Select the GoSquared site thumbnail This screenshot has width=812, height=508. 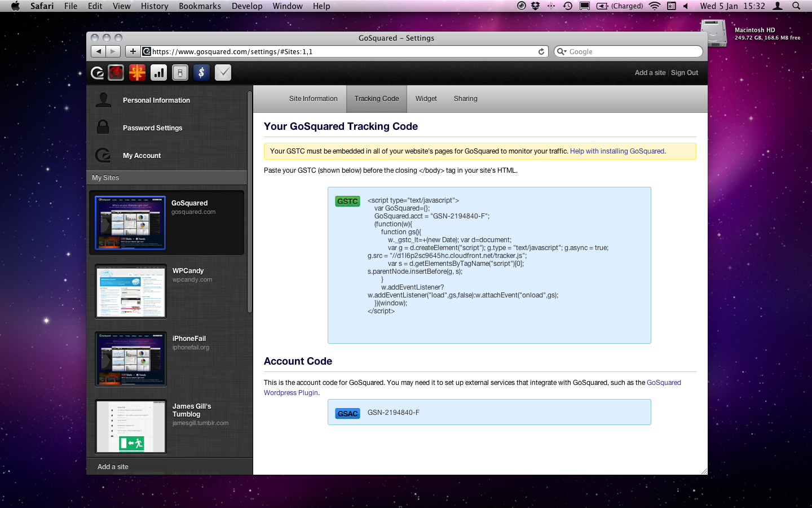coord(130,223)
